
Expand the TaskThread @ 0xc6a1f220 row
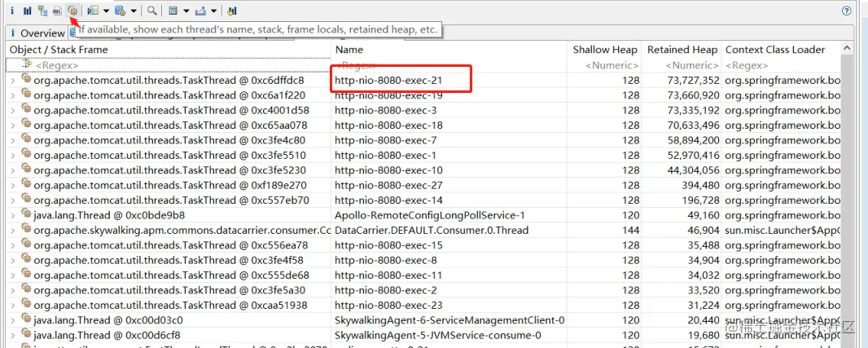pyautogui.click(x=13, y=95)
